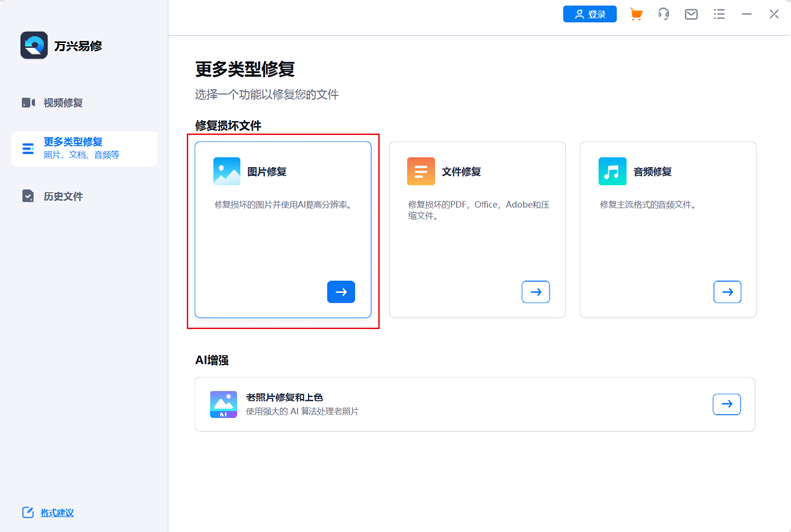Click the 更多类型修复 list icon
The width and height of the screenshot is (791, 532).
coord(28,149)
